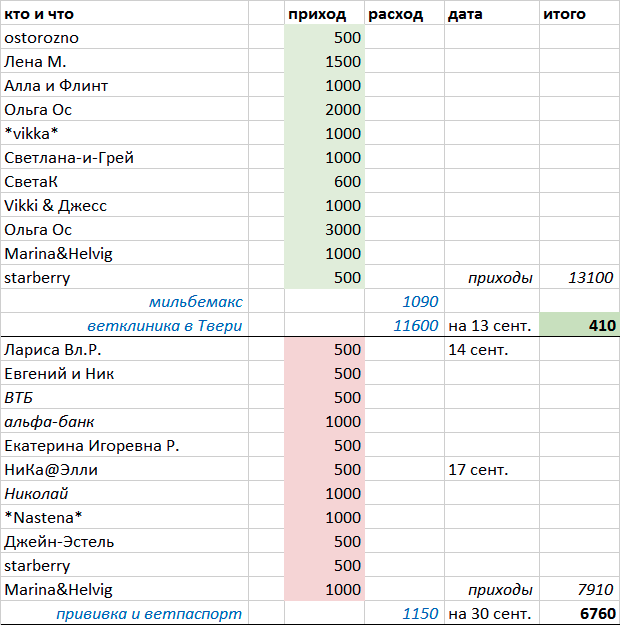
Task: Click the 'альфа-банк' entry
Action: click(50, 422)
